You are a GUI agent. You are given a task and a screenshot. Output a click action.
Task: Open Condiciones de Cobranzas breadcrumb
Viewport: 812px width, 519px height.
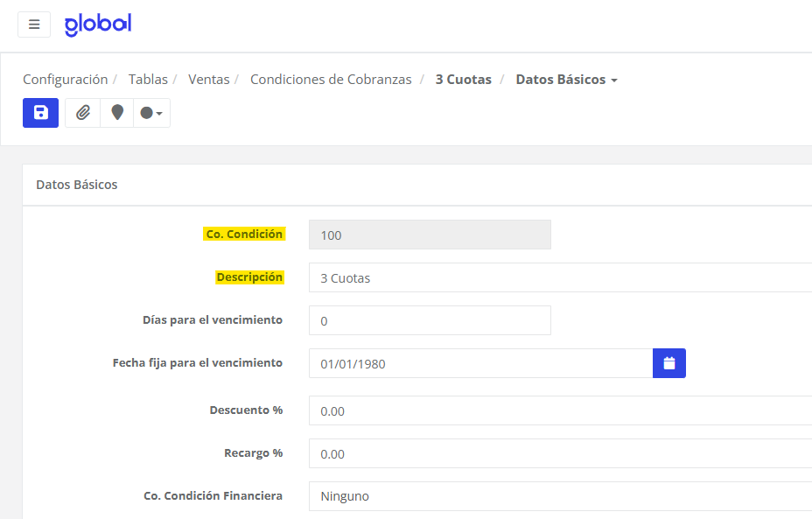[331, 80]
